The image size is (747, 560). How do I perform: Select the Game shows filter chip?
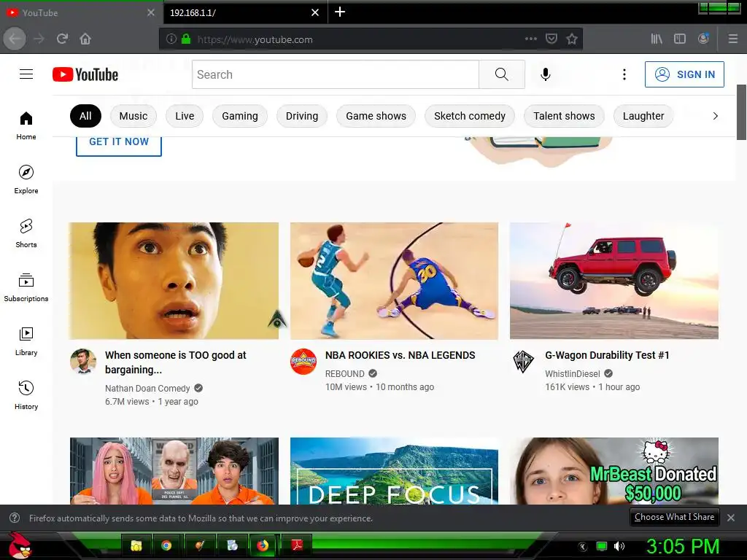point(376,116)
